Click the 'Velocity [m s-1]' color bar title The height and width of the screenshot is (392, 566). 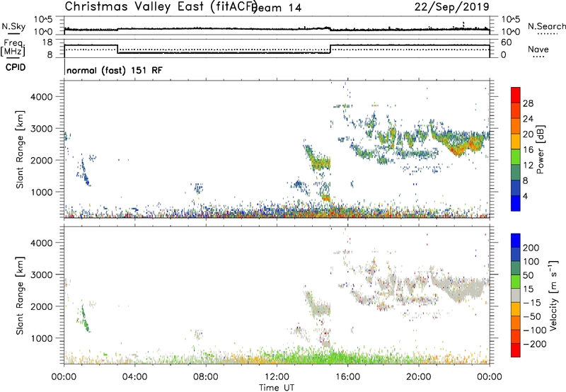coord(553,295)
